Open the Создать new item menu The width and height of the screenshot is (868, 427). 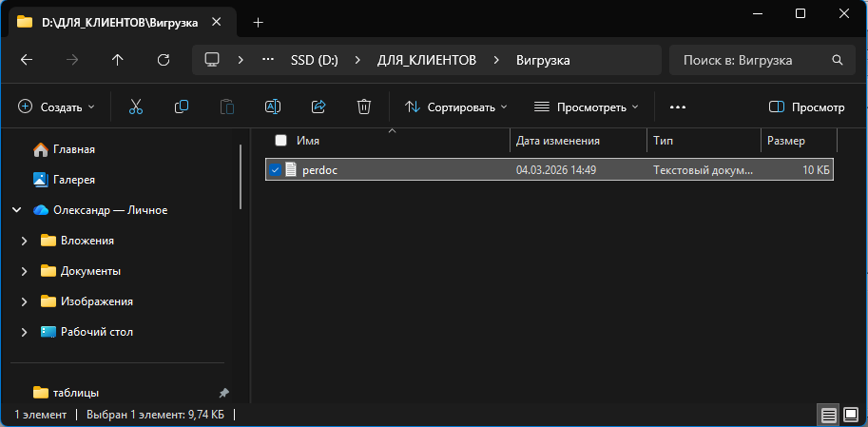(x=57, y=107)
